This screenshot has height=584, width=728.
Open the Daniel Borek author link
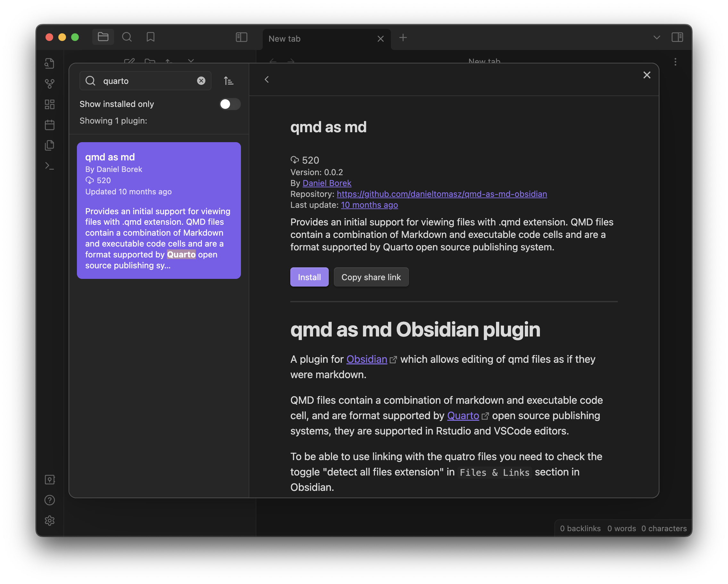(327, 183)
